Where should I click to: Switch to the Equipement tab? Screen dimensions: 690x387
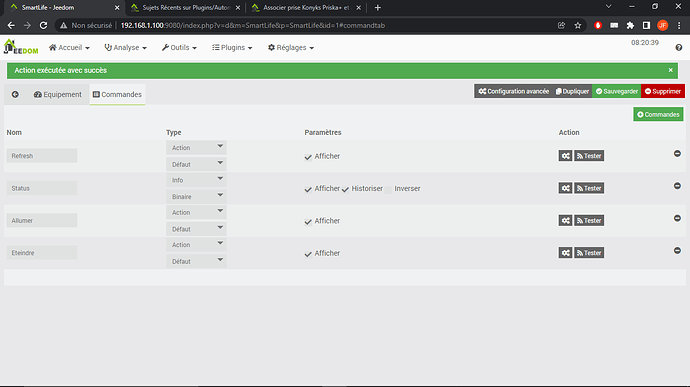tap(58, 94)
